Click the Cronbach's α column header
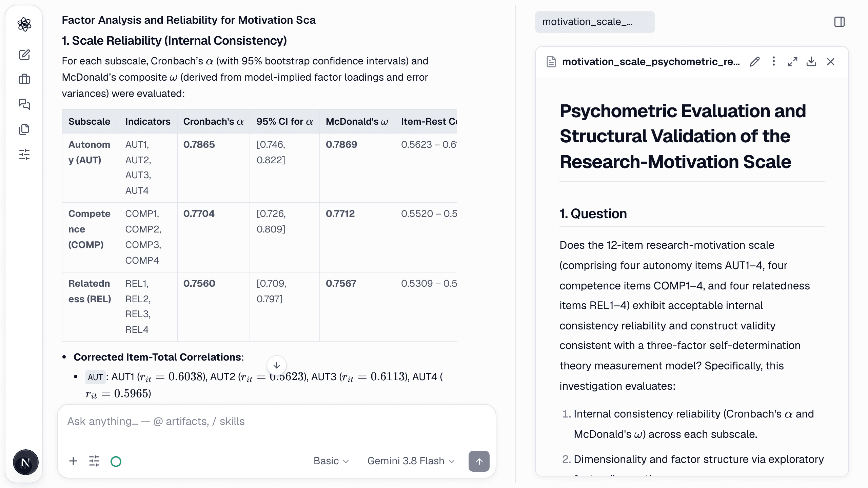 [x=213, y=121]
